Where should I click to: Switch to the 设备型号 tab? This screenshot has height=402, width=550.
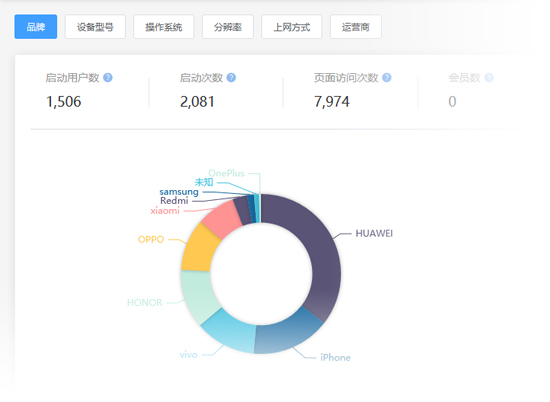pos(95,27)
